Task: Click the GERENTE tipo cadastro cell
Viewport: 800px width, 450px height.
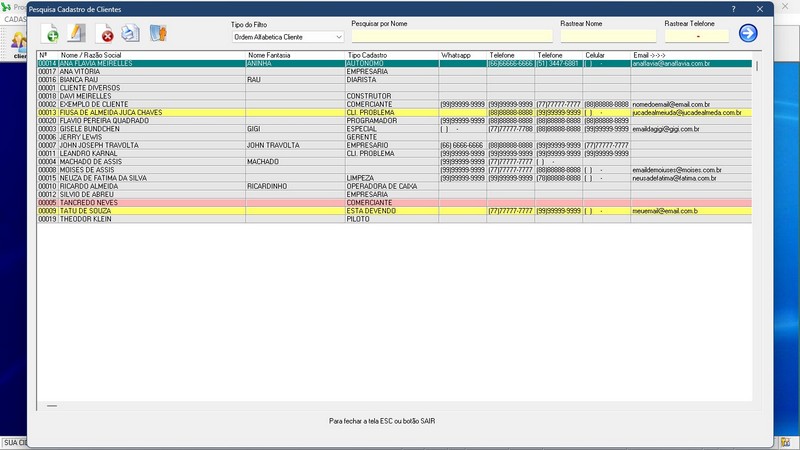Action: click(x=392, y=137)
